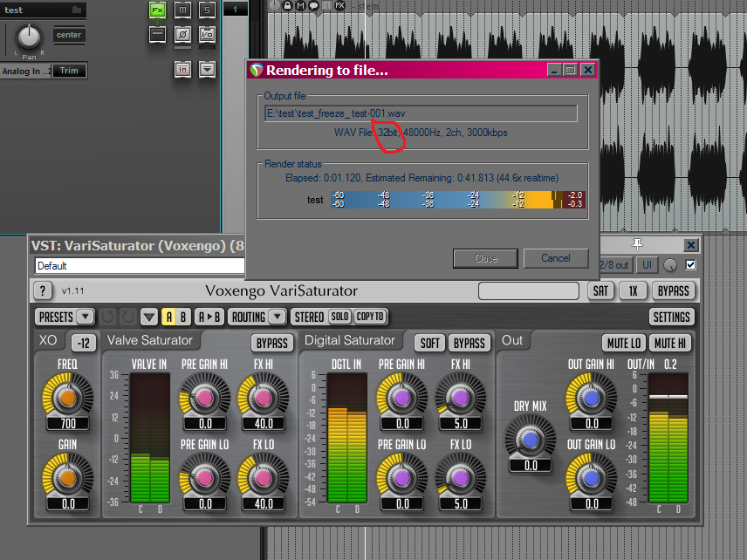This screenshot has height=560, width=747.
Task: Click the input monitor 'In' button
Action: point(182,69)
